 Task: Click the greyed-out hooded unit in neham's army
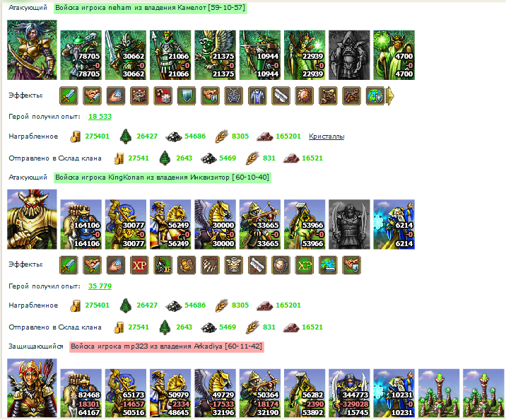(x=349, y=55)
